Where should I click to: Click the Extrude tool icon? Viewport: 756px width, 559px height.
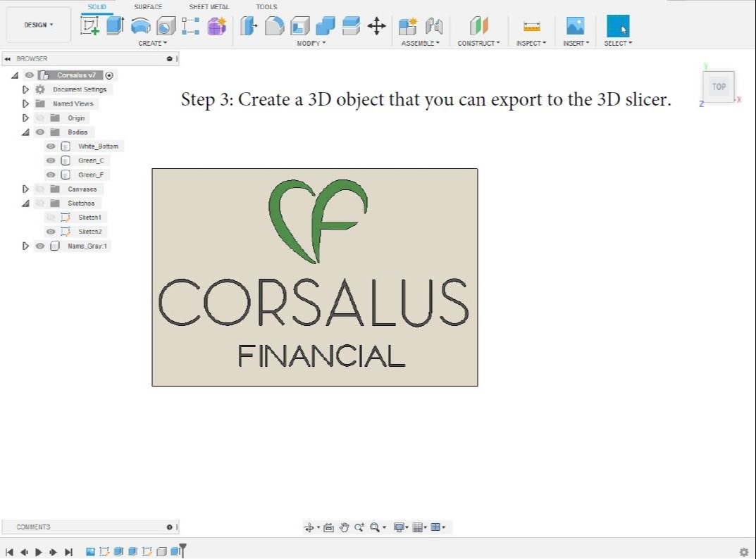(x=115, y=26)
